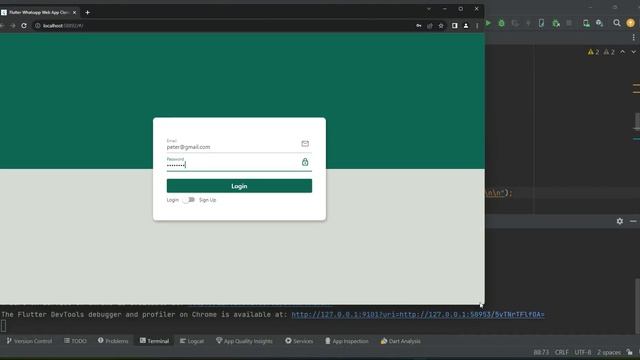Click Run with Coverage icon in IDE toolbar
Viewport: 640px width, 360px height.
[516, 23]
